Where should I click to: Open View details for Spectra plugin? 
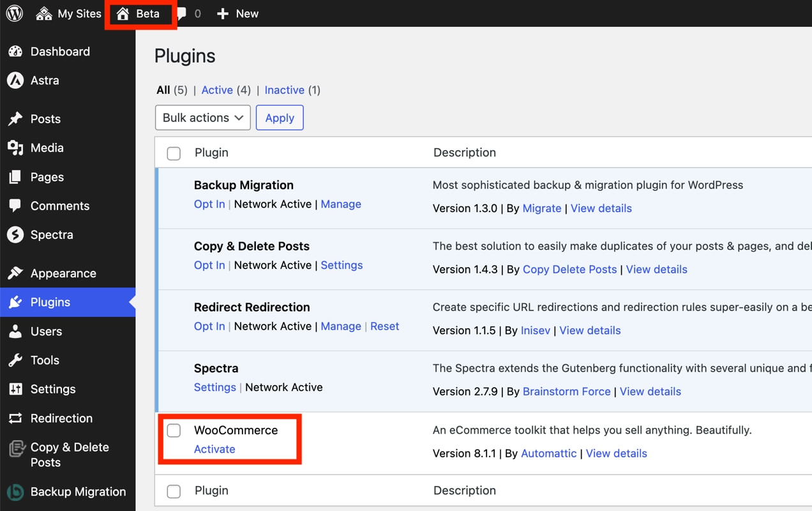tap(650, 392)
